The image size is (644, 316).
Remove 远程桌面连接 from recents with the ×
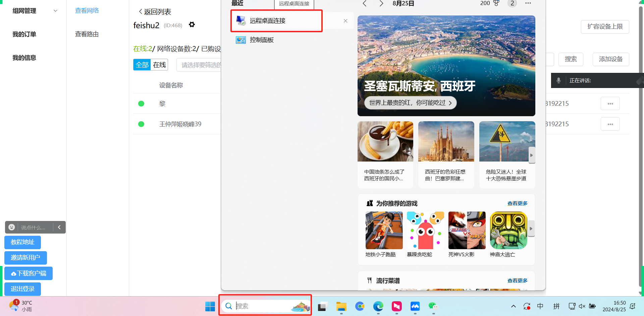click(345, 20)
